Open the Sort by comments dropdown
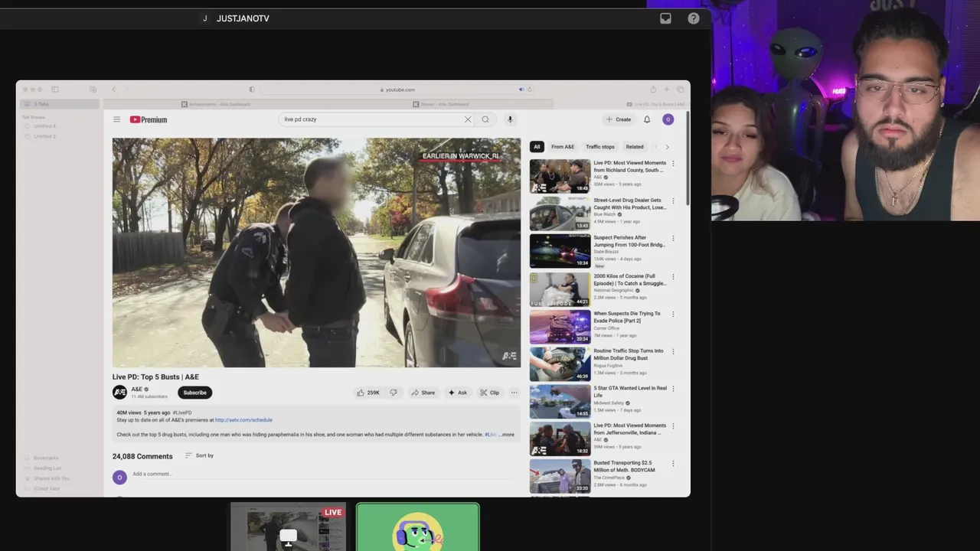The image size is (980, 551). (x=199, y=455)
